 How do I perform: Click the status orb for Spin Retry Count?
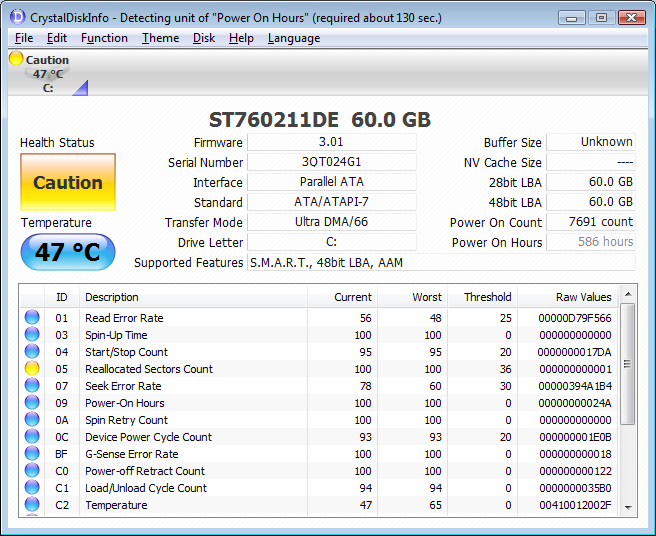coord(32,419)
